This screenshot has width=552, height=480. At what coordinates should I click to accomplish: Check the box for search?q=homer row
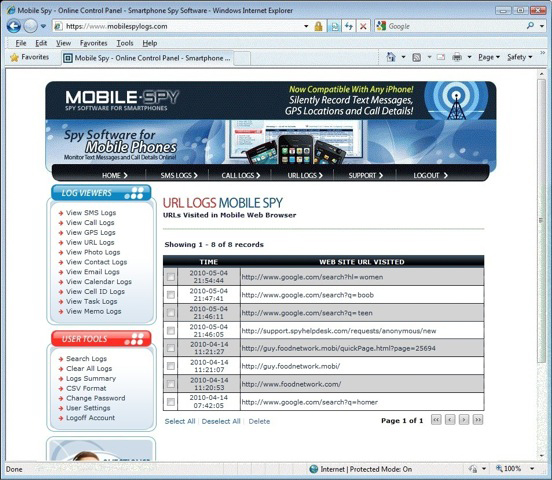(171, 402)
